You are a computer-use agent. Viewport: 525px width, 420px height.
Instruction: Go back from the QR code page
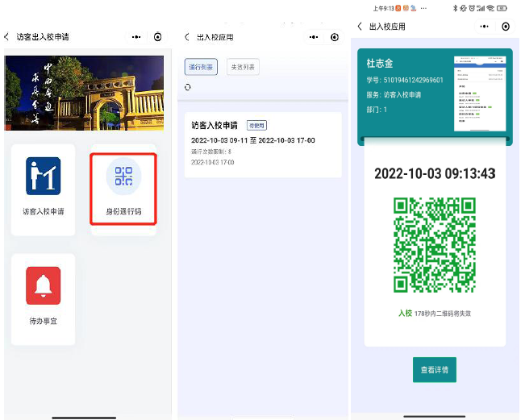[x=360, y=27]
